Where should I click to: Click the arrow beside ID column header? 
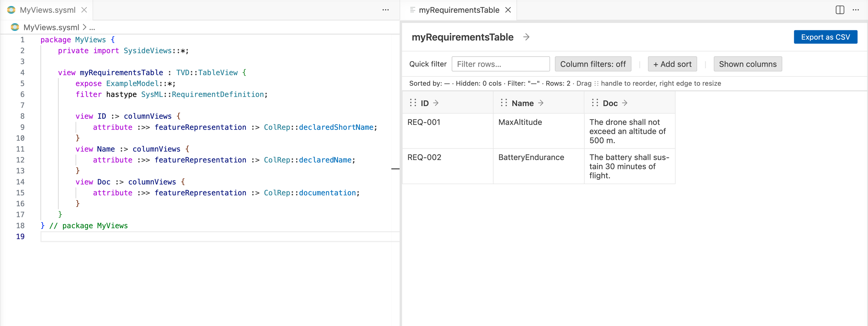[436, 103]
